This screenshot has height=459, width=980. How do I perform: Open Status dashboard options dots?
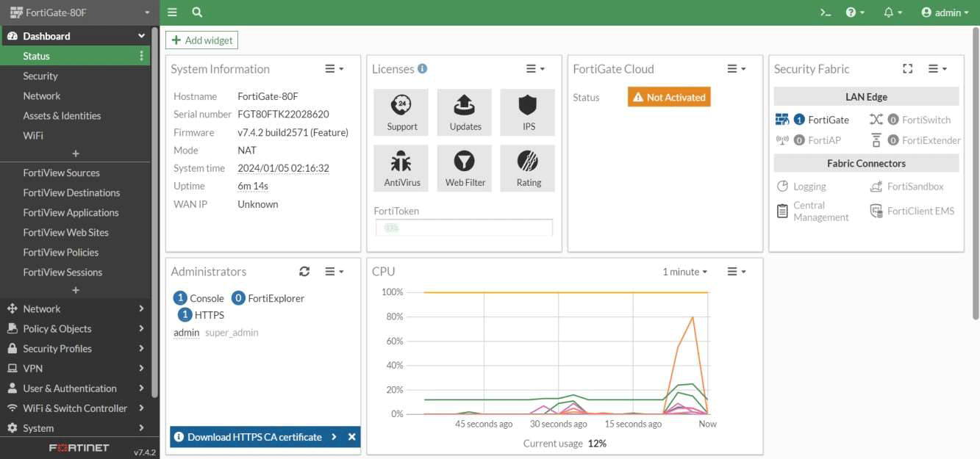(141, 56)
